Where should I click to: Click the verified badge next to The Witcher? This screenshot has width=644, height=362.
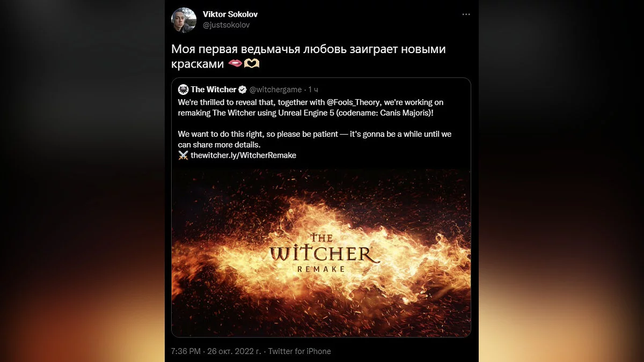click(x=243, y=90)
